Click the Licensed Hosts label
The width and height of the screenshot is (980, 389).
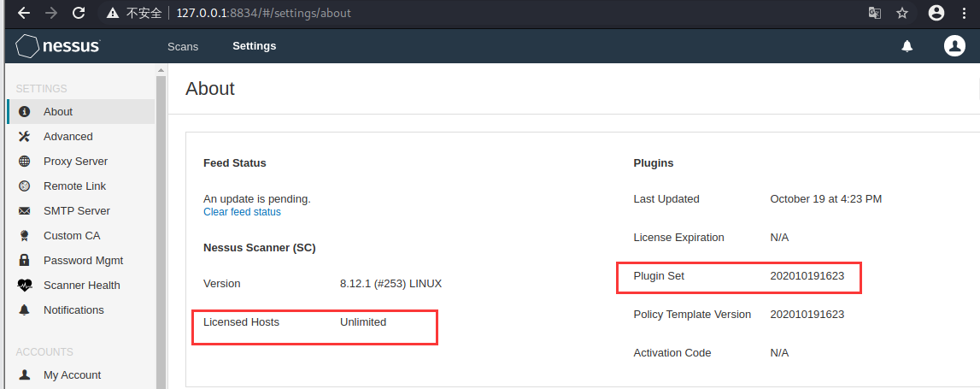(x=241, y=322)
